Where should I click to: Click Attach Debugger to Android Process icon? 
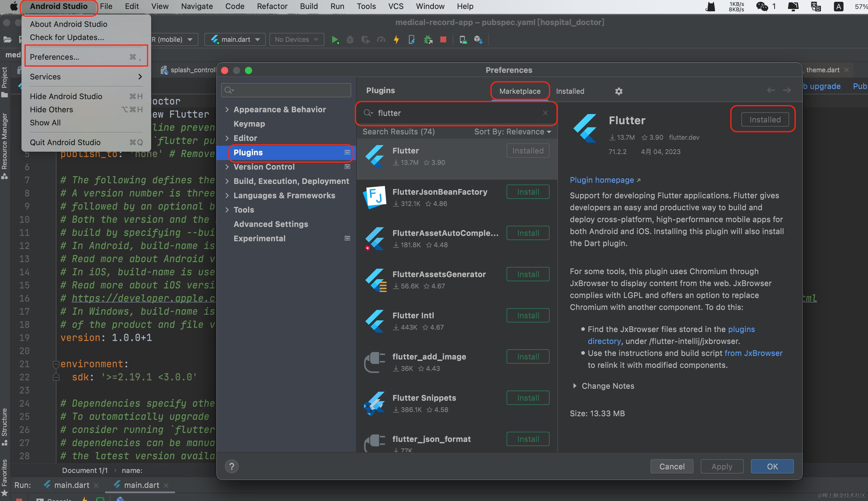(x=428, y=40)
